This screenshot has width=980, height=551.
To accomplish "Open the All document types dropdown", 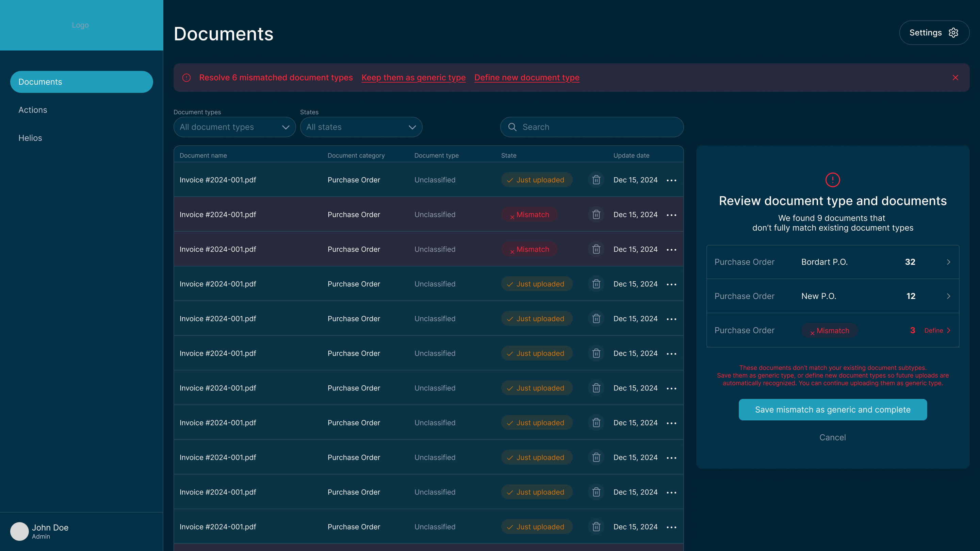I will 234,127.
